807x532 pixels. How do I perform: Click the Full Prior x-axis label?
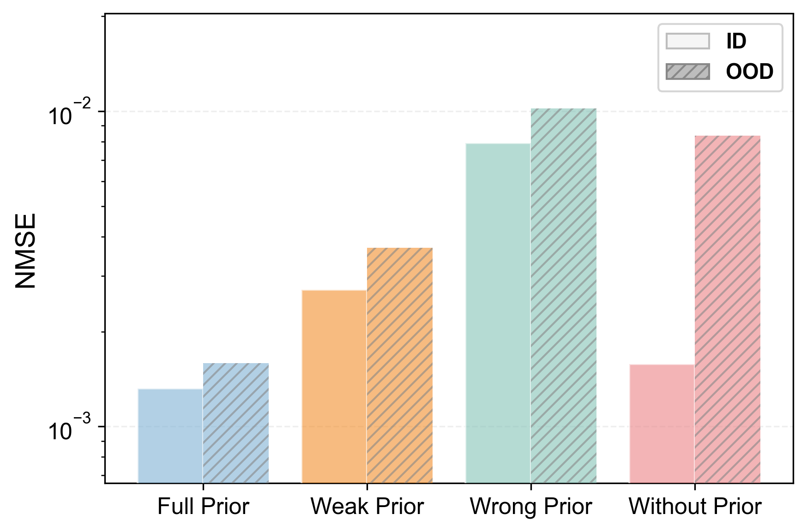pyautogui.click(x=203, y=507)
